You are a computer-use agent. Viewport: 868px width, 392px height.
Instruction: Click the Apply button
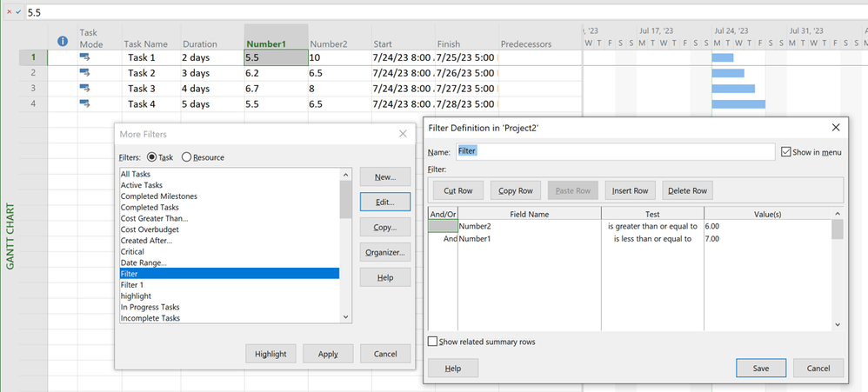tap(328, 354)
